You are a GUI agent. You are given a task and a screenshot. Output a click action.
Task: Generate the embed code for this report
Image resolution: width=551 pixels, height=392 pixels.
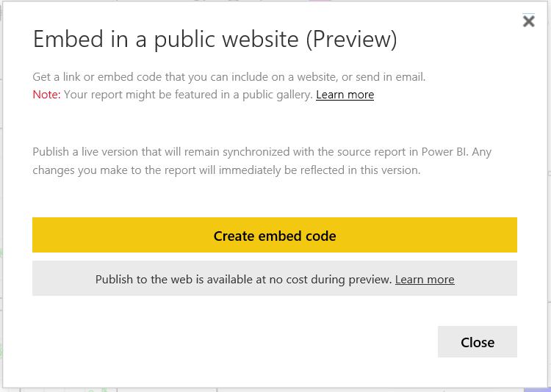pyautogui.click(x=275, y=235)
